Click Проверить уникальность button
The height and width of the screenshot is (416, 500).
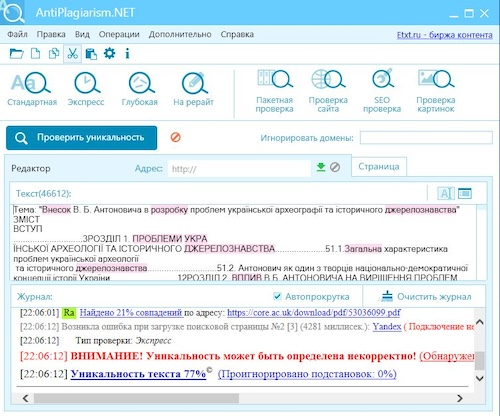[81, 138]
